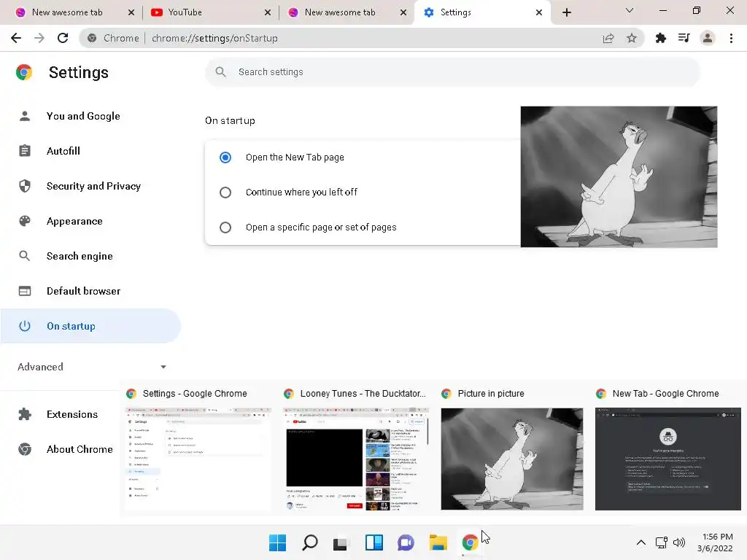Switch to the first New awesome tab
The image size is (747, 560).
coord(74,12)
